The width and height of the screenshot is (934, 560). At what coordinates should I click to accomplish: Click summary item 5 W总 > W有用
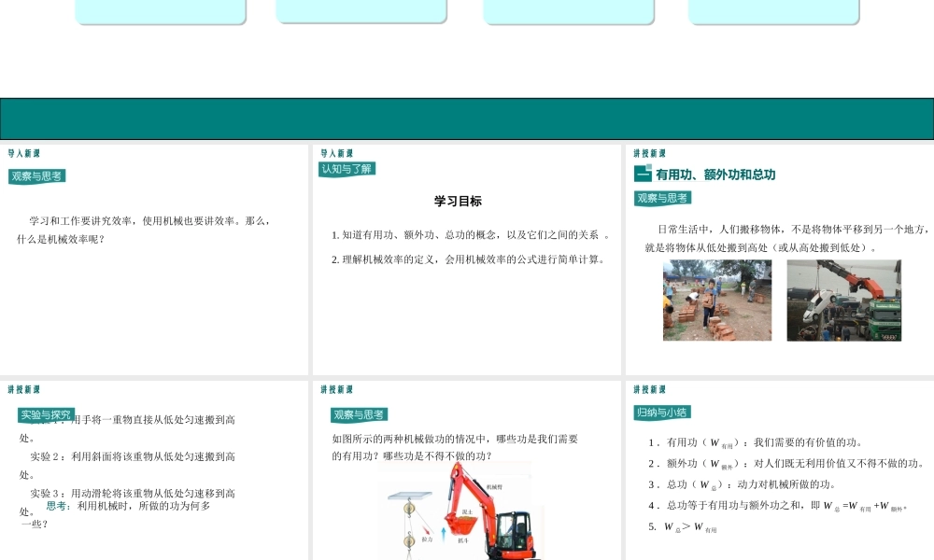(x=683, y=526)
